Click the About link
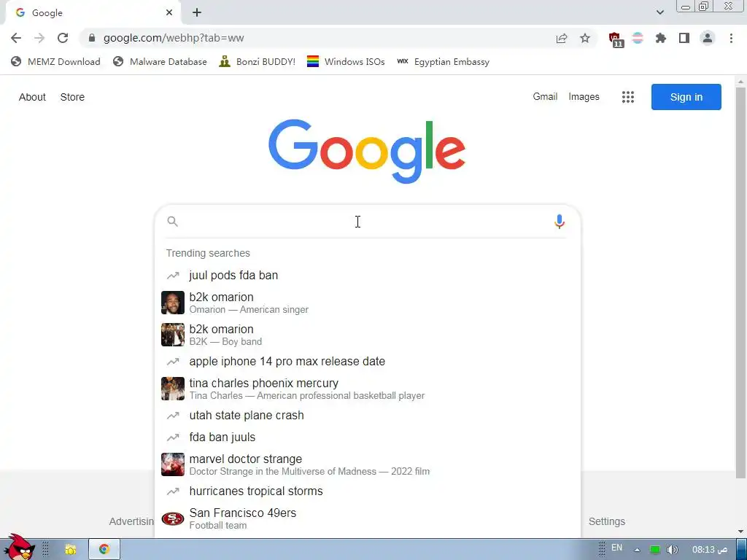 (32, 97)
